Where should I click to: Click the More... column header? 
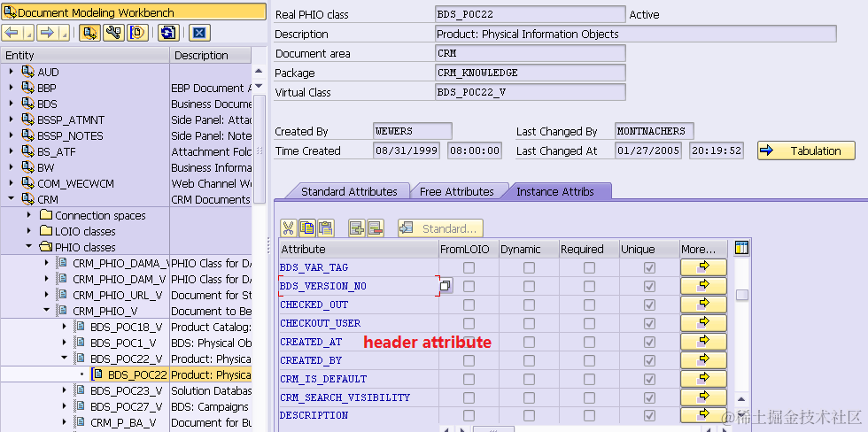(x=704, y=249)
